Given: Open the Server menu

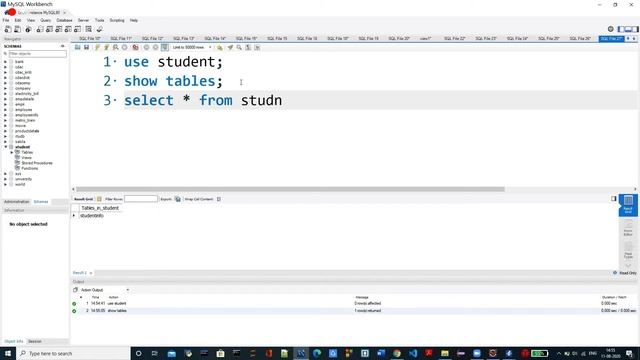Looking at the screenshot, I should (x=83, y=20).
